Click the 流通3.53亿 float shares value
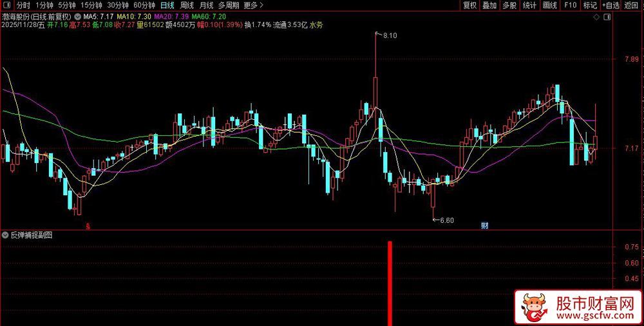The width and height of the screenshot is (644, 326). point(290,24)
